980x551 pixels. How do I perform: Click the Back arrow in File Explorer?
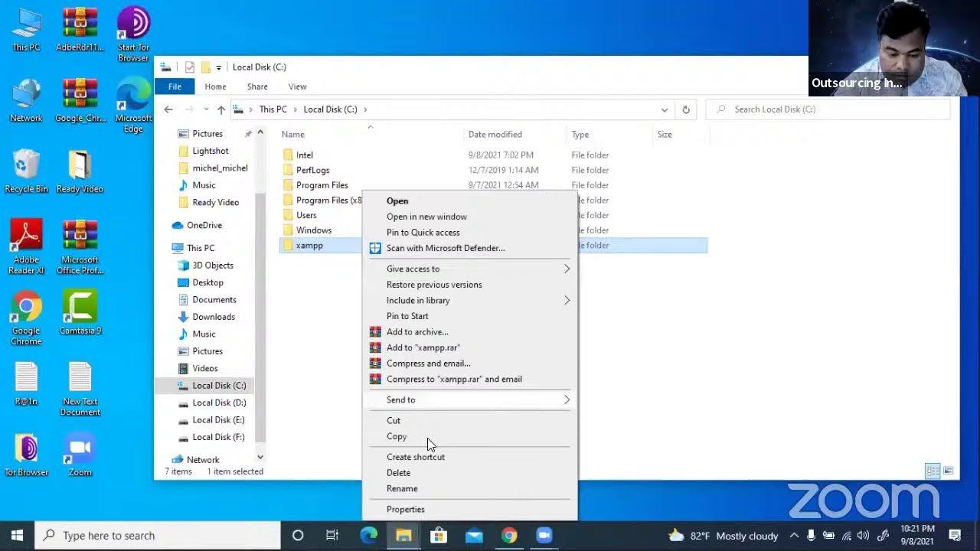point(168,109)
